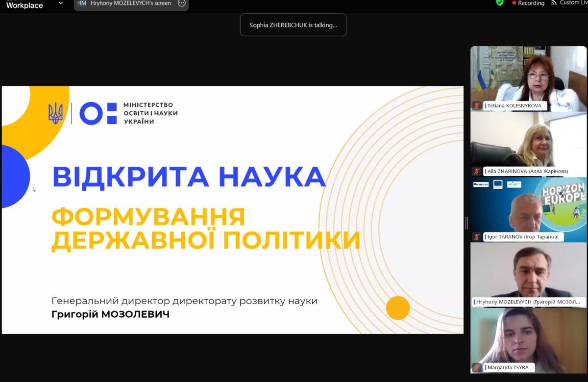Select Hryhoriy MOZELEVYCH video thumbnail
This screenshot has height=382, width=588.
tap(528, 275)
